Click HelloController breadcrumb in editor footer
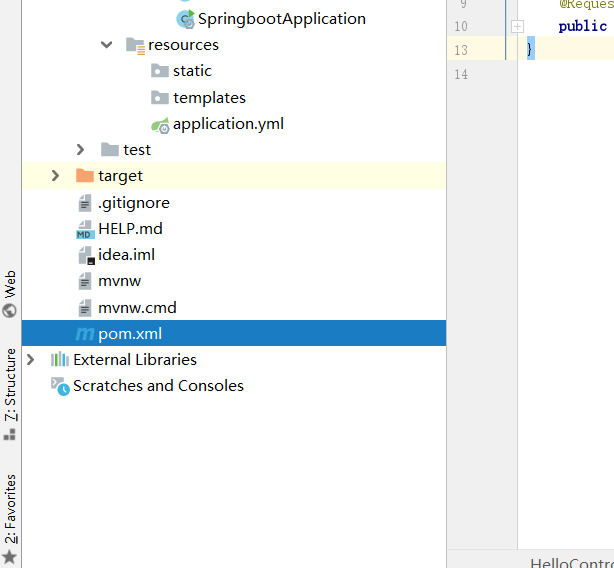The width and height of the screenshot is (614, 568). tap(572, 563)
